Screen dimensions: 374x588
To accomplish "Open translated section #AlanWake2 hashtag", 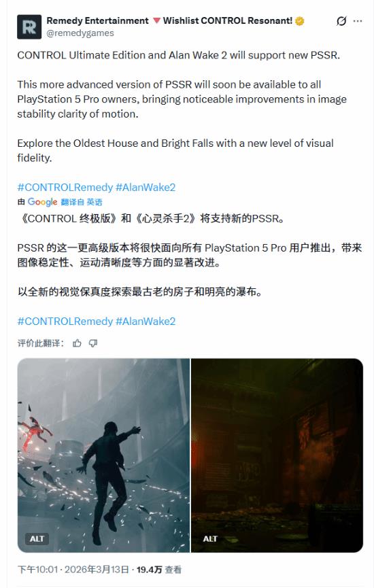I will [146, 322].
